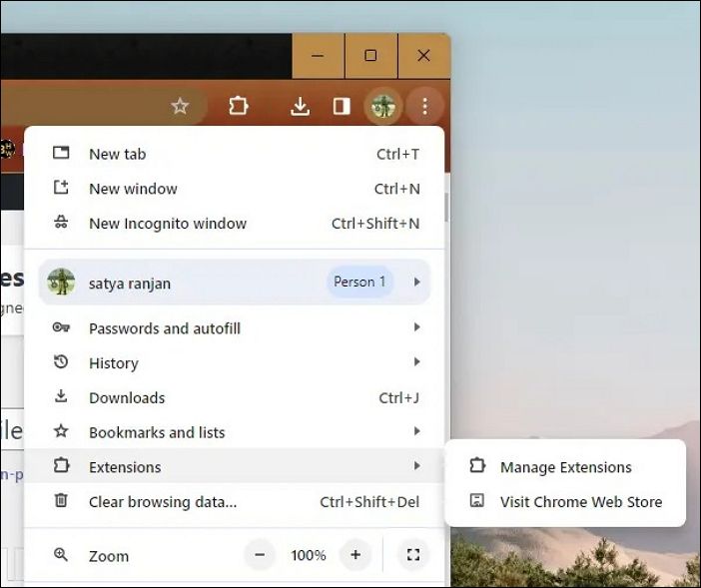Select Manage Extensions from submenu

click(x=565, y=467)
